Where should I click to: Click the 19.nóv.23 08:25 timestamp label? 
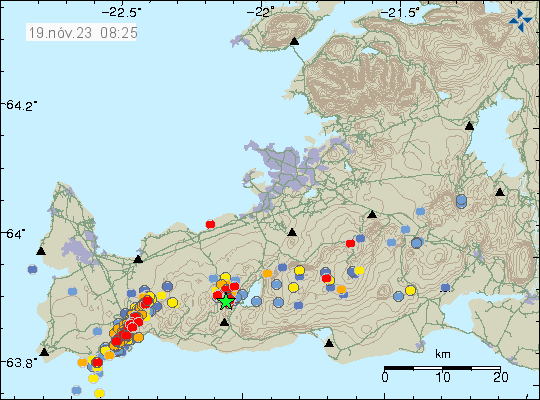coord(82,33)
